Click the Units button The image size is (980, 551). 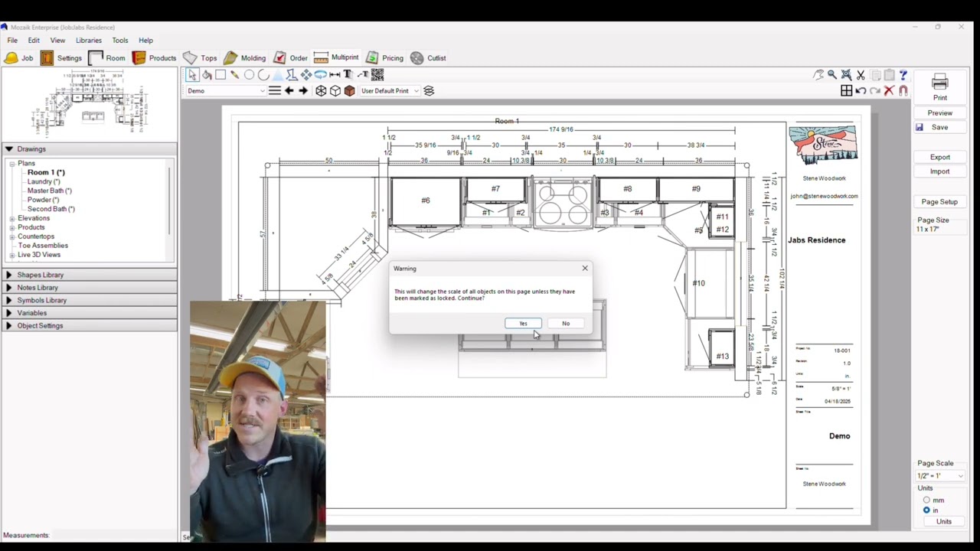point(944,522)
